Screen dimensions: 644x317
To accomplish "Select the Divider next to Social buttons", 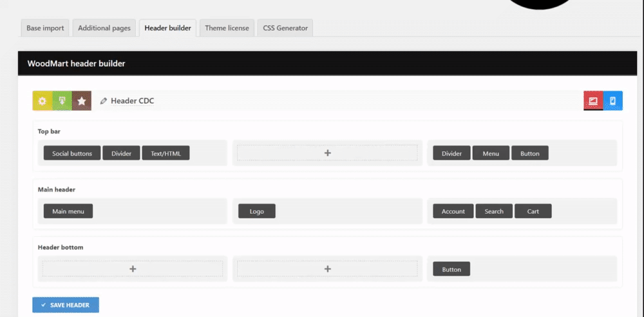I will point(121,153).
